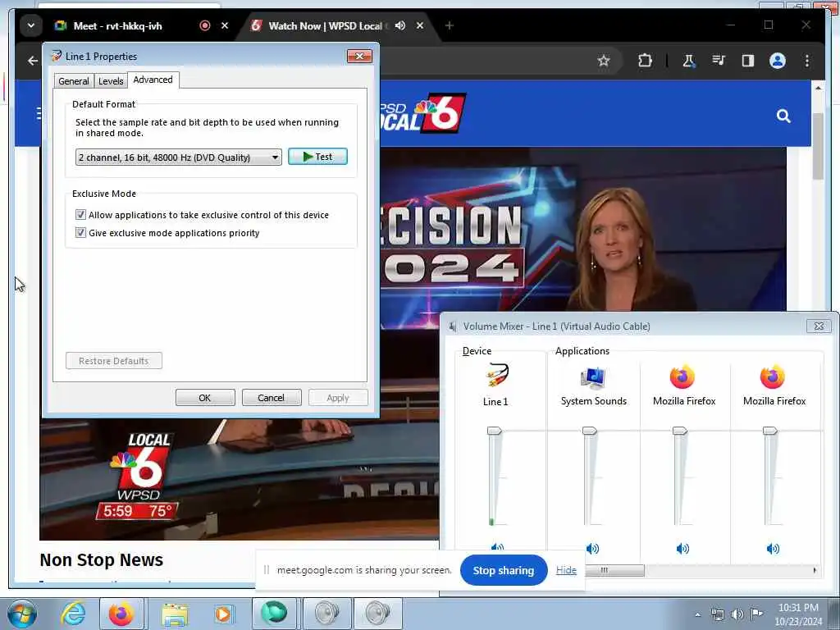This screenshot has height=630, width=840.
Task: Open the Extensions puzzle icon
Action: point(645,61)
